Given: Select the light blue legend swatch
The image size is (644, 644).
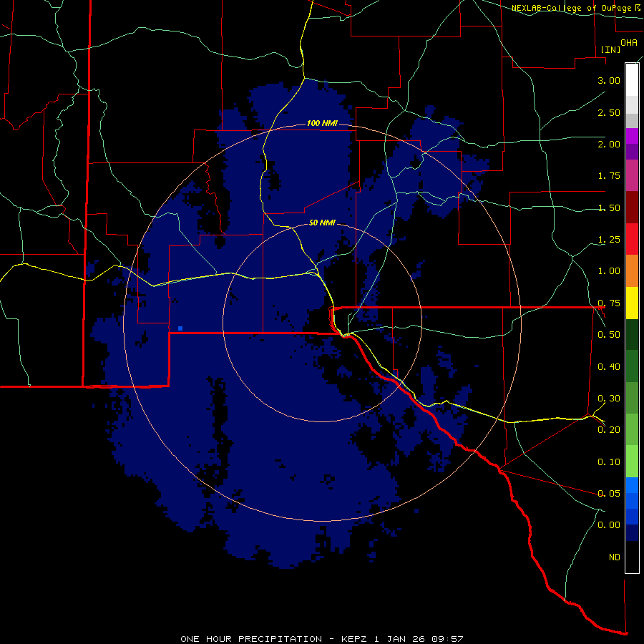Looking at the screenshot, I should click(632, 485).
